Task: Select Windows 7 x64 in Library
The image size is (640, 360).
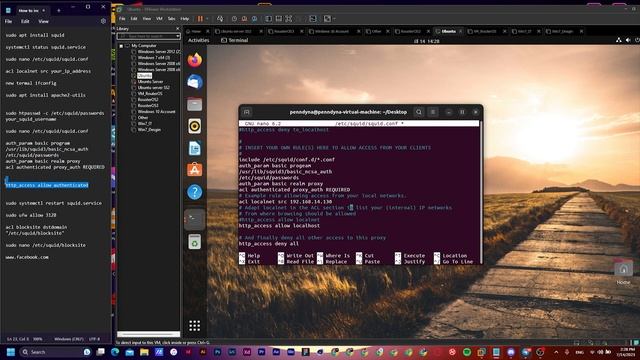Action: (x=153, y=58)
